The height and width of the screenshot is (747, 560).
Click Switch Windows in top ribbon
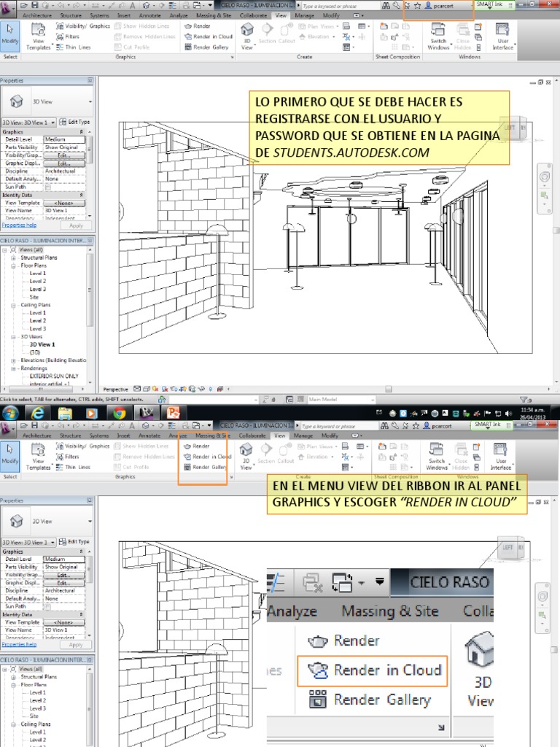[x=438, y=36]
